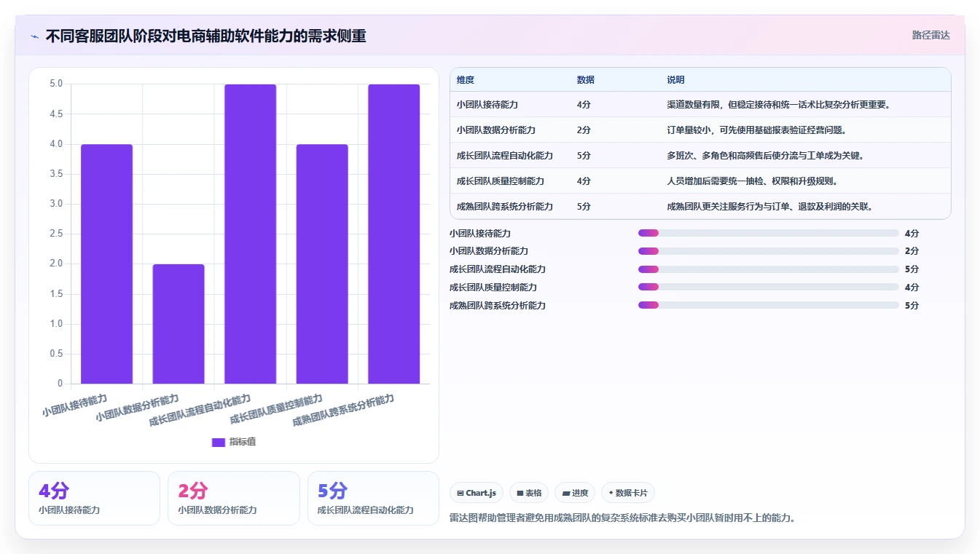Viewport: 980px width, 554px height.
Task: Click the progress bar for 成长团队流程自动化能力
Action: tap(769, 269)
